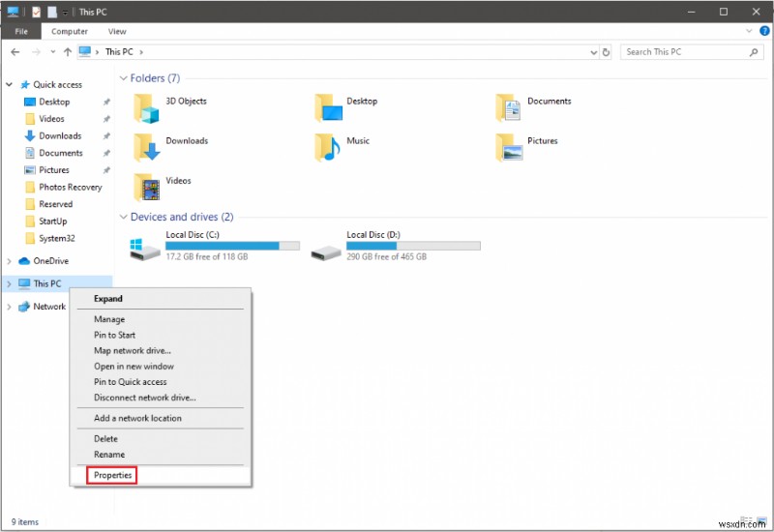
Task: Click the breadcrumb chevron after This PC
Action: [x=141, y=52]
